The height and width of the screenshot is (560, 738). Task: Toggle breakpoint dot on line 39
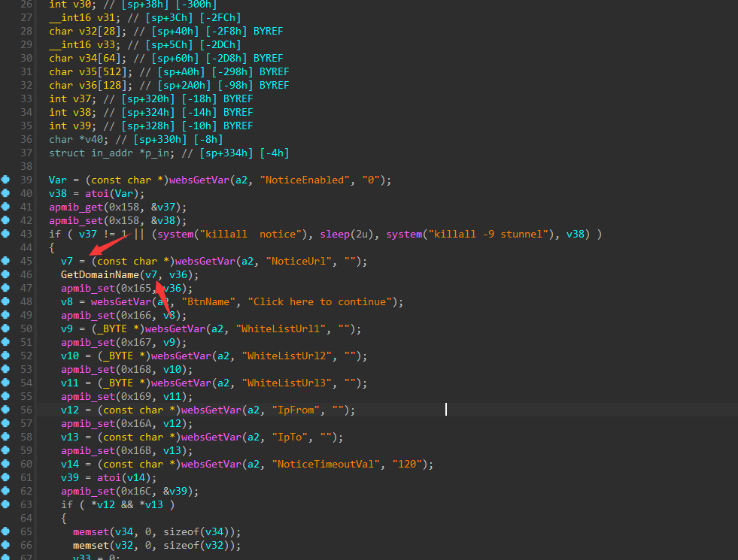click(x=5, y=180)
